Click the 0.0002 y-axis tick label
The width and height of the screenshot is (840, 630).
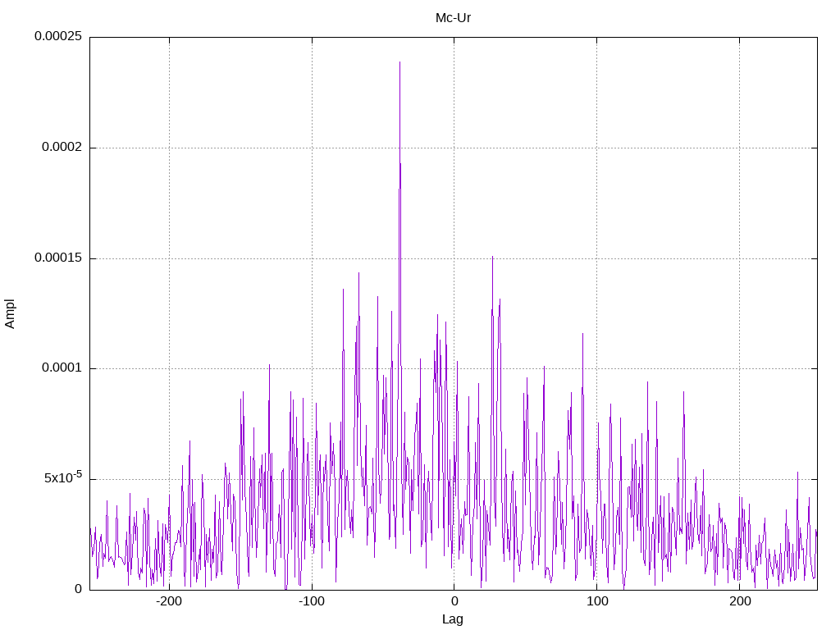62,147
